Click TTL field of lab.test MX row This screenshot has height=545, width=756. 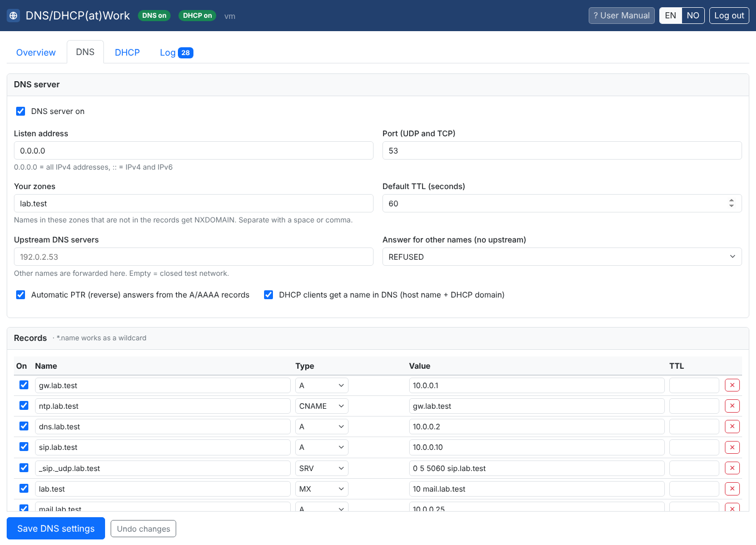tap(694, 489)
